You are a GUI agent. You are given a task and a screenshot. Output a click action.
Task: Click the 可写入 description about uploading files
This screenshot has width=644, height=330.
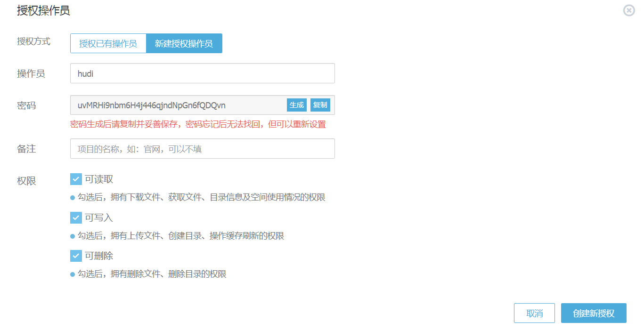[x=180, y=236]
